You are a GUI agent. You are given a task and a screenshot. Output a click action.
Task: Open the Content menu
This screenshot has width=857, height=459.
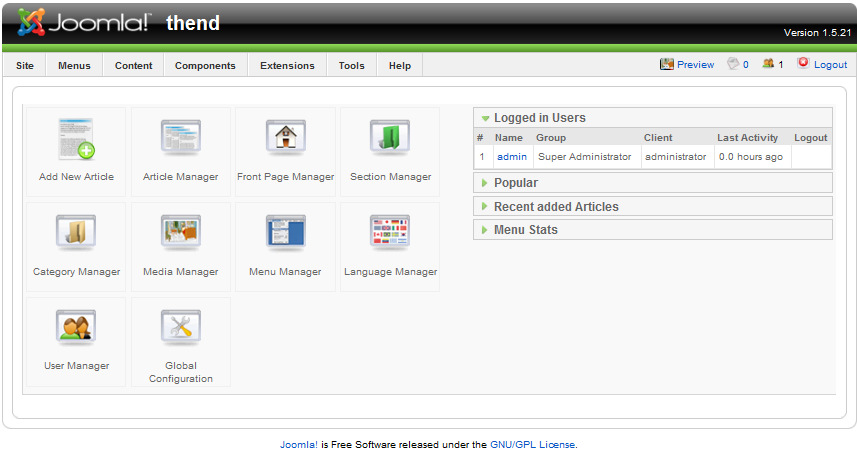click(x=133, y=66)
